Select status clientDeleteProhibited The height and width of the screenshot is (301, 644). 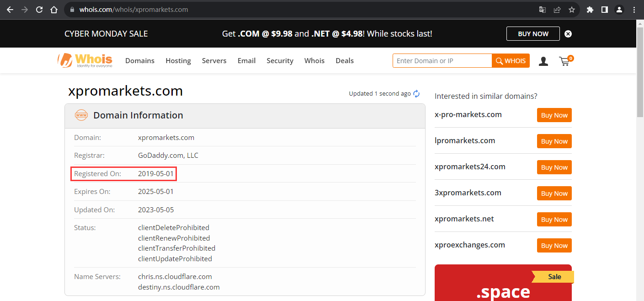[x=174, y=228]
